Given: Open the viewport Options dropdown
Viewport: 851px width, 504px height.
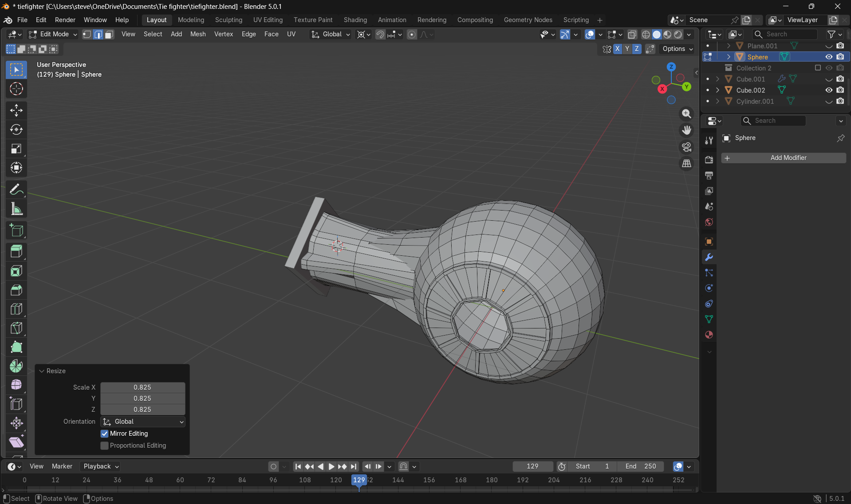Looking at the screenshot, I should (678, 49).
